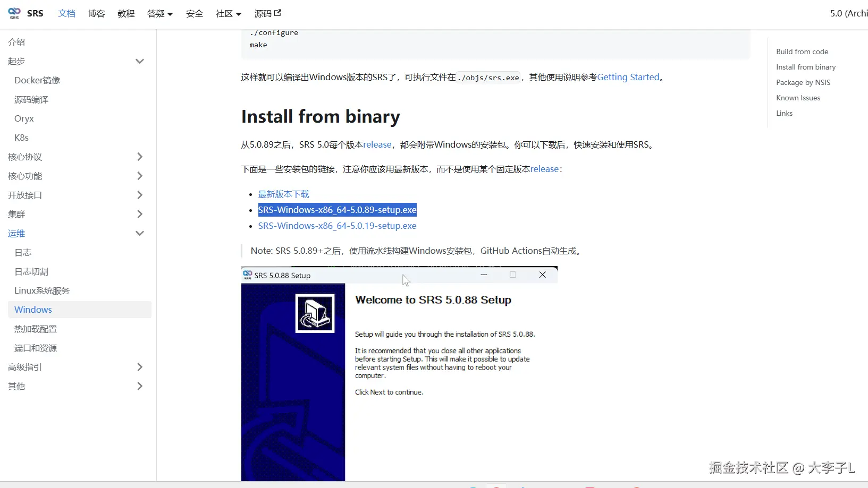
Task: Click the ./objs/srs.exe inline code
Action: (x=488, y=78)
